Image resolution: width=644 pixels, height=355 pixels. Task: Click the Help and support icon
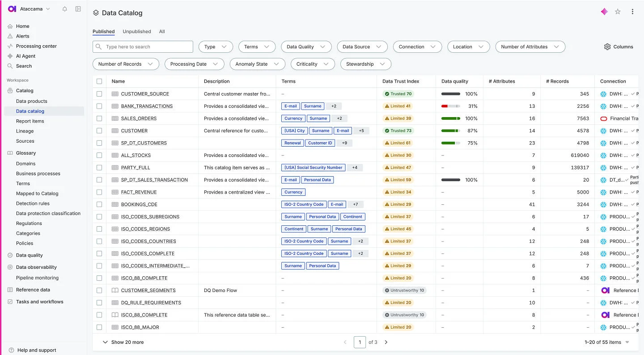coord(11,350)
